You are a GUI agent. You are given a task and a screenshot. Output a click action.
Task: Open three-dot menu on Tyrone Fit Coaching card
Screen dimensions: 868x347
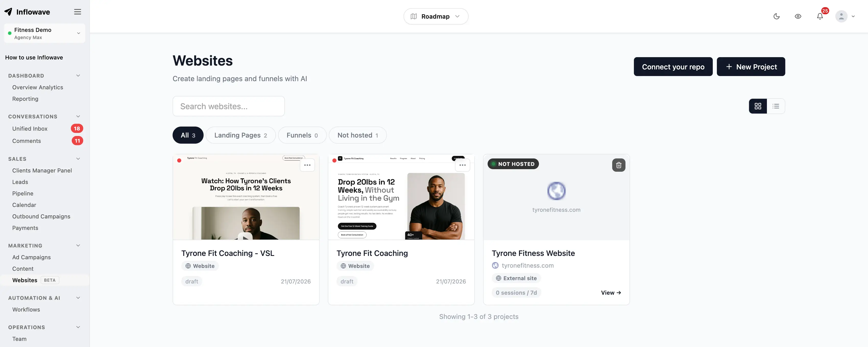click(462, 165)
